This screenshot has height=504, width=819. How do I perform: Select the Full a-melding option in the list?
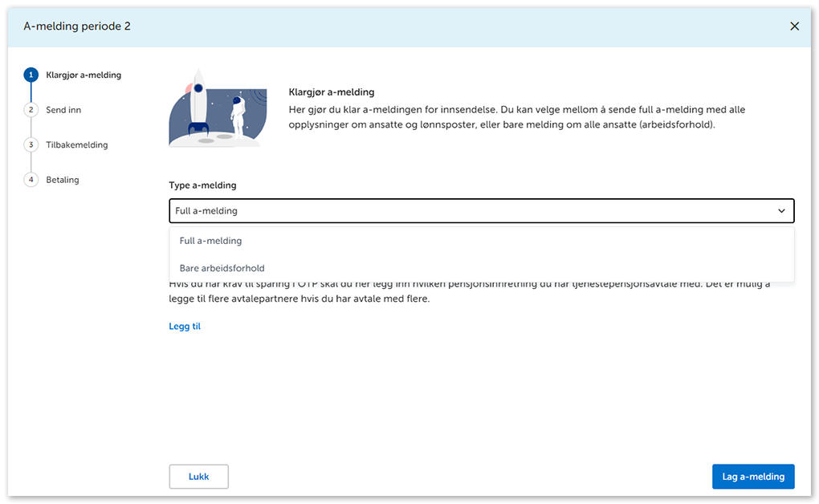coord(210,241)
